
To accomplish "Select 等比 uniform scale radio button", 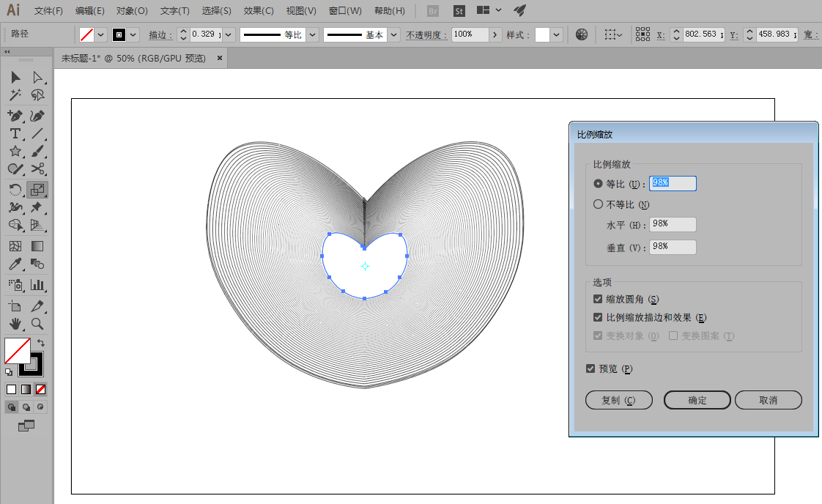I will tap(598, 184).
